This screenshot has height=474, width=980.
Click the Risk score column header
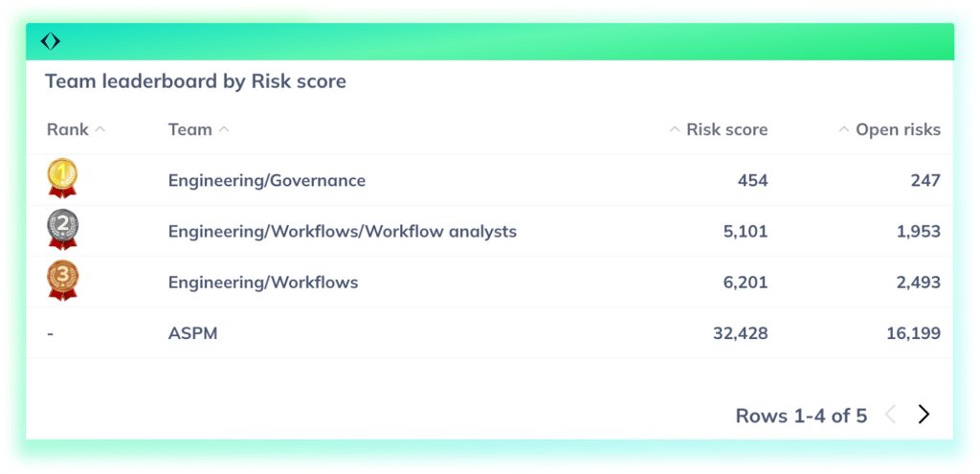click(726, 129)
